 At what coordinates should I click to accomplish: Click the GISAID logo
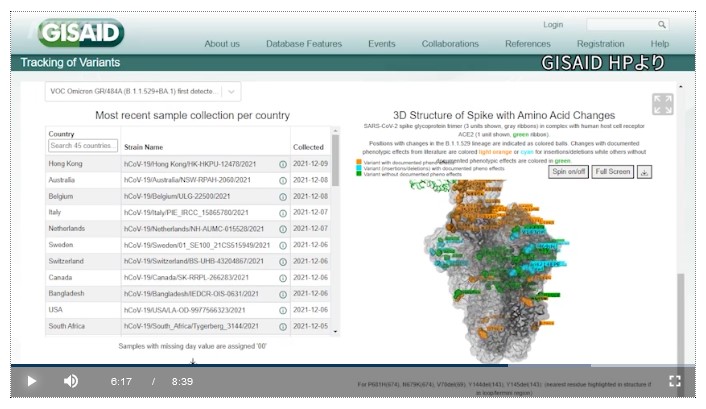(82, 32)
